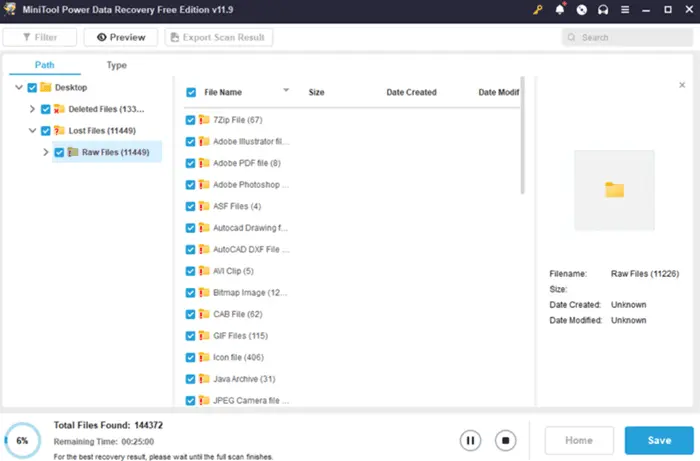The width and height of the screenshot is (700, 461).
Task: Close the preview panel X
Action: pos(682,85)
